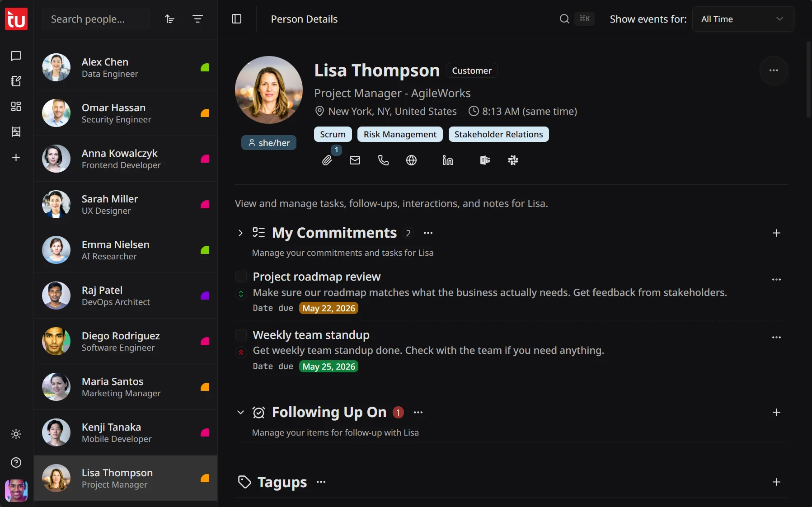Viewport: 812px width, 507px height.
Task: Open the notes compose sidebar icon
Action: click(x=16, y=81)
